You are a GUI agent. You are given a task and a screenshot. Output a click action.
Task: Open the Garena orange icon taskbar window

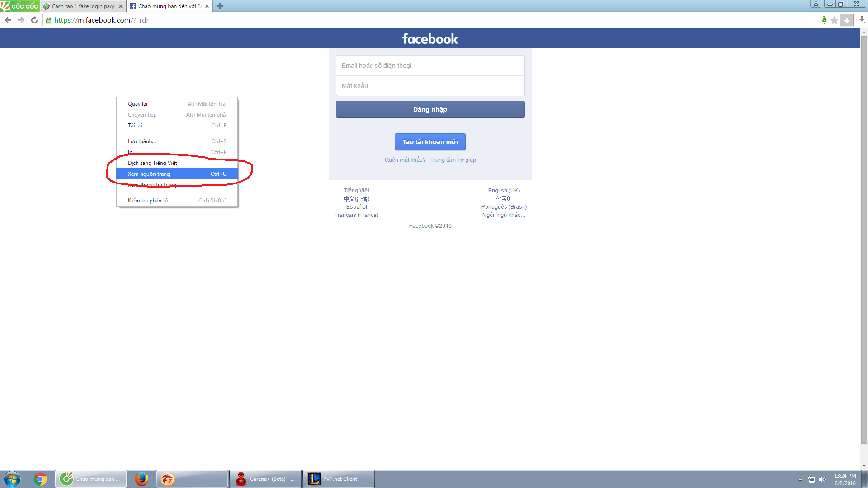pyautogui.click(x=192, y=479)
